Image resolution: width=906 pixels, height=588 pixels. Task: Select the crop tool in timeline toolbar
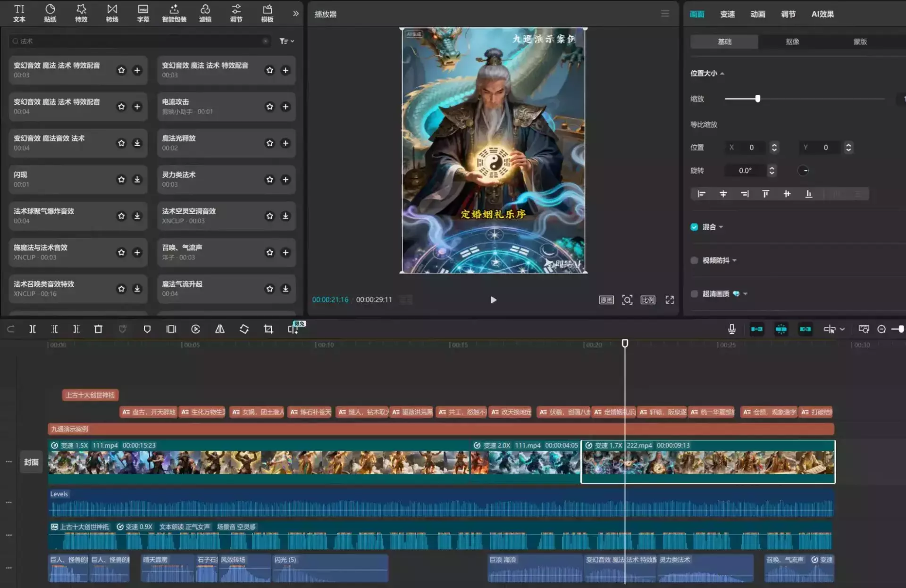click(x=268, y=329)
